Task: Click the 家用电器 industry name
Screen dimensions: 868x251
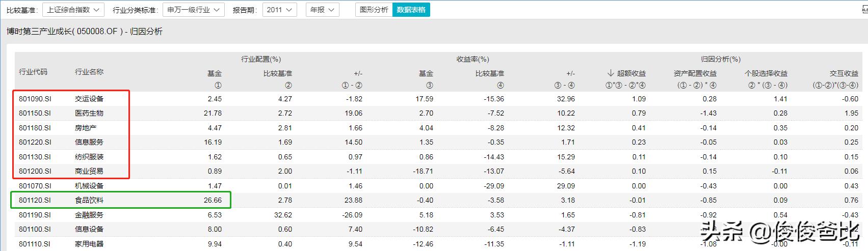Action: [89, 244]
